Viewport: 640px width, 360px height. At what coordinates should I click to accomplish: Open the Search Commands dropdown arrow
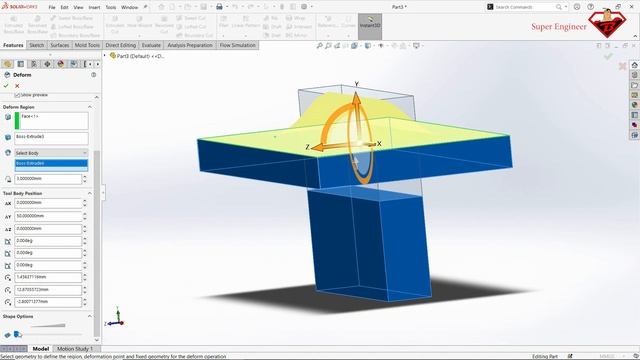click(566, 7)
